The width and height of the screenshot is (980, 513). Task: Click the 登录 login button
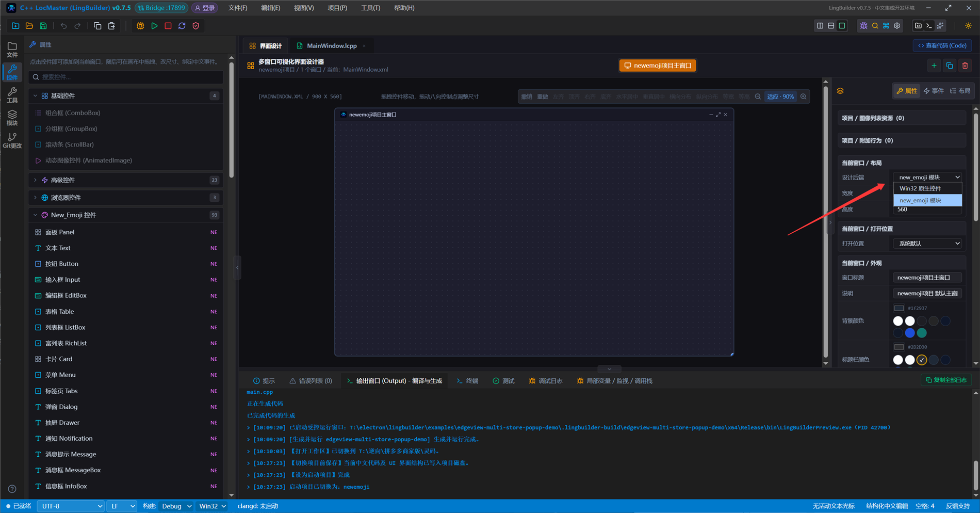(205, 8)
